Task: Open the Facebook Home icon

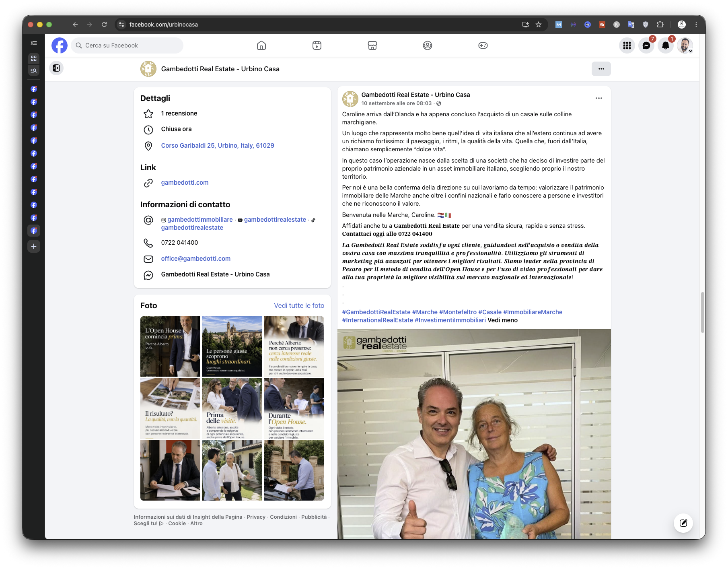Action: tap(261, 45)
